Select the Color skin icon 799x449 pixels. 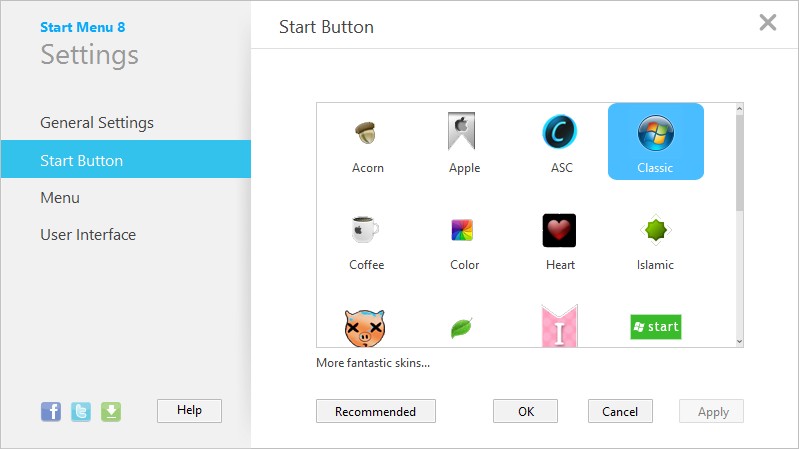[464, 240]
